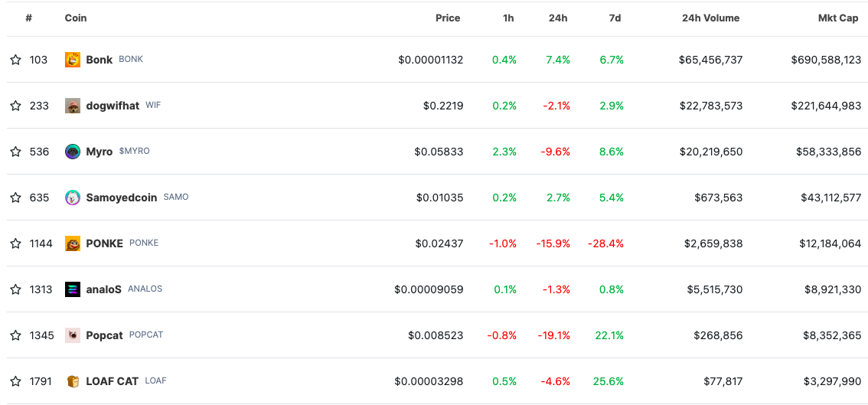The image size is (868, 405).
Task: Star dogwifhat to add to watchlist
Action: tap(15, 106)
